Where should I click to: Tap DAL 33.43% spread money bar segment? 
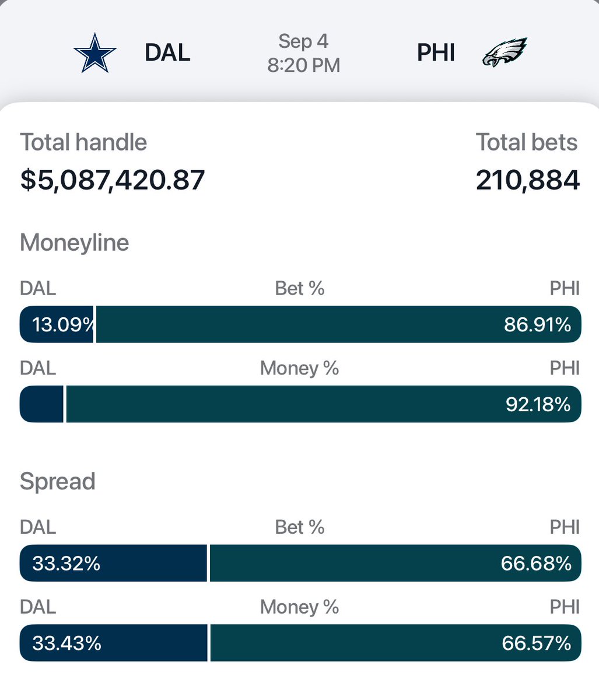coord(114,643)
